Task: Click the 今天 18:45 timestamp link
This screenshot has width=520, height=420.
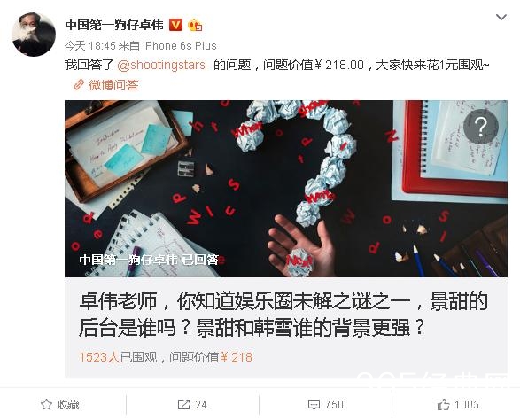Action: click(x=89, y=45)
